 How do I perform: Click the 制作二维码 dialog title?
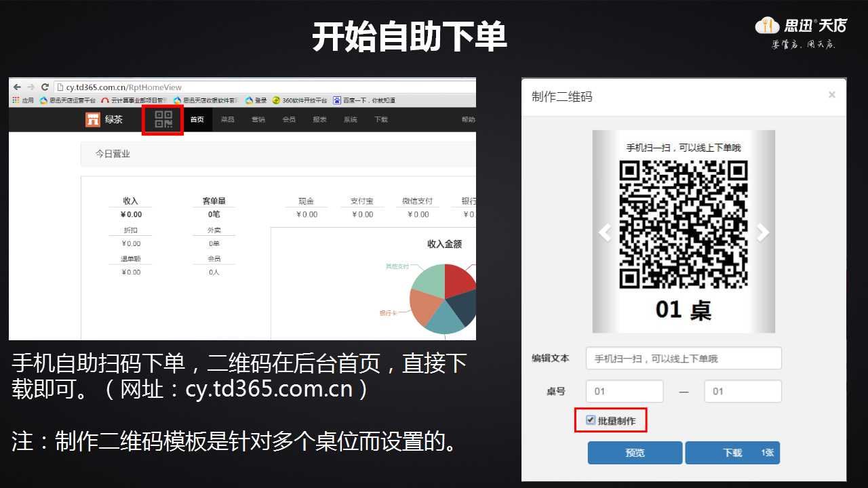tap(562, 96)
